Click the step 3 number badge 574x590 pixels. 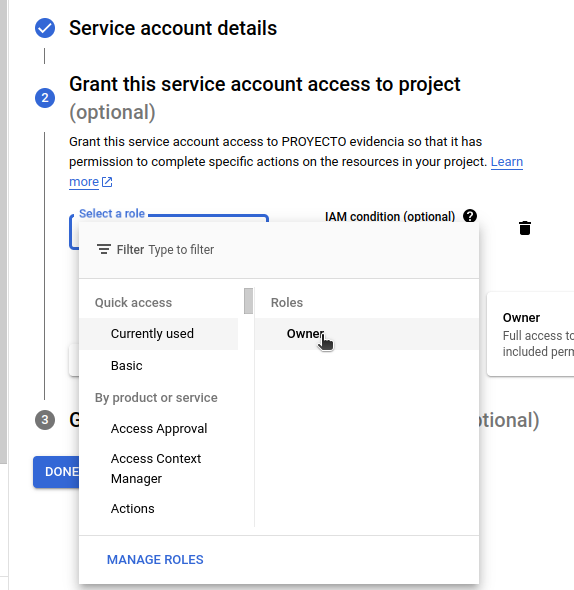45,420
